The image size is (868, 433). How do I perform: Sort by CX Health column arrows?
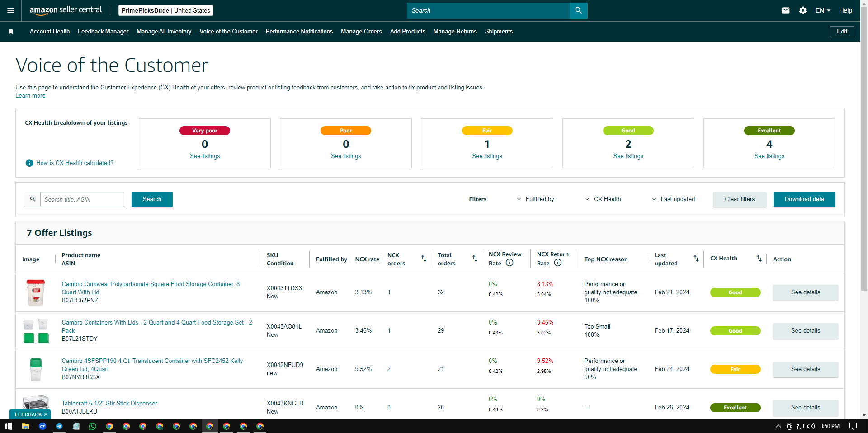pyautogui.click(x=759, y=259)
